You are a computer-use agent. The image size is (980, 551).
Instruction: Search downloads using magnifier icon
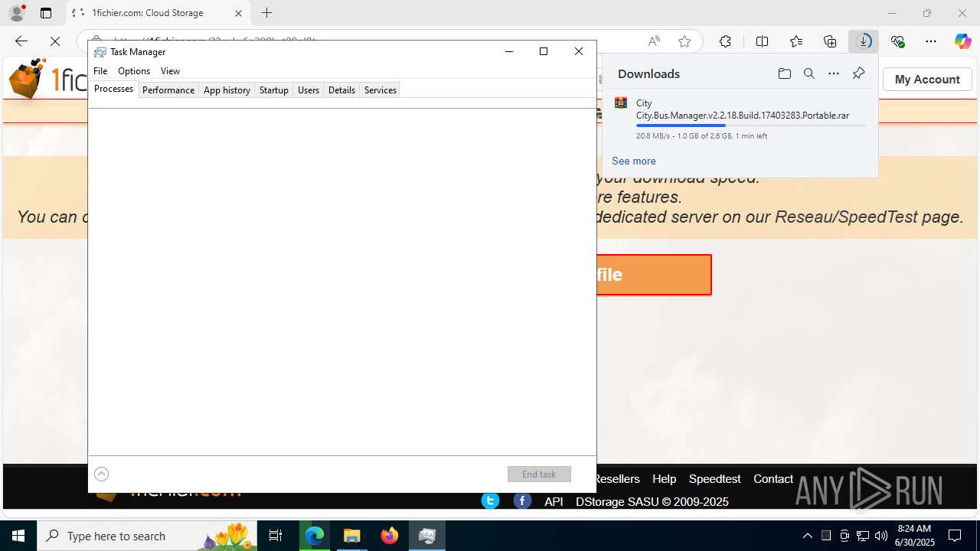808,73
